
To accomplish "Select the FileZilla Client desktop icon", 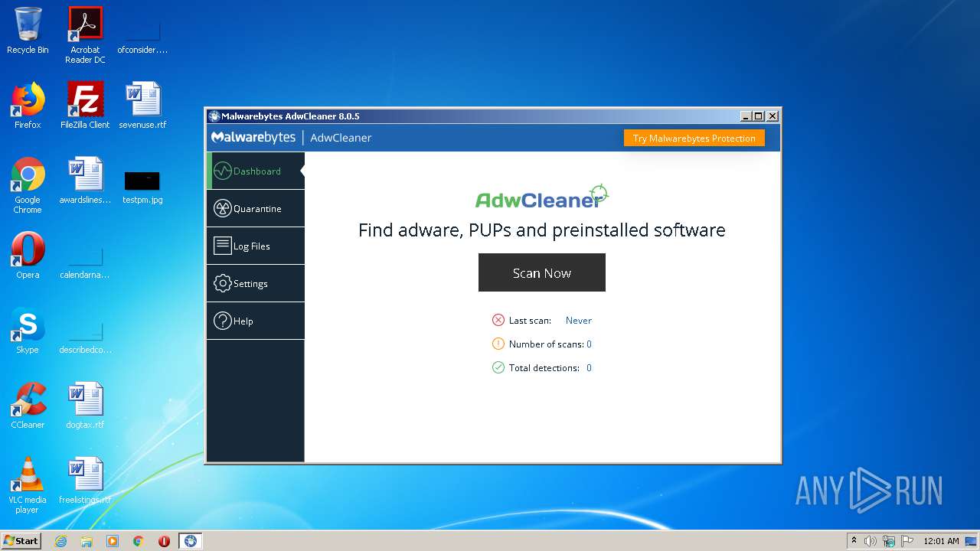I will coord(85,105).
